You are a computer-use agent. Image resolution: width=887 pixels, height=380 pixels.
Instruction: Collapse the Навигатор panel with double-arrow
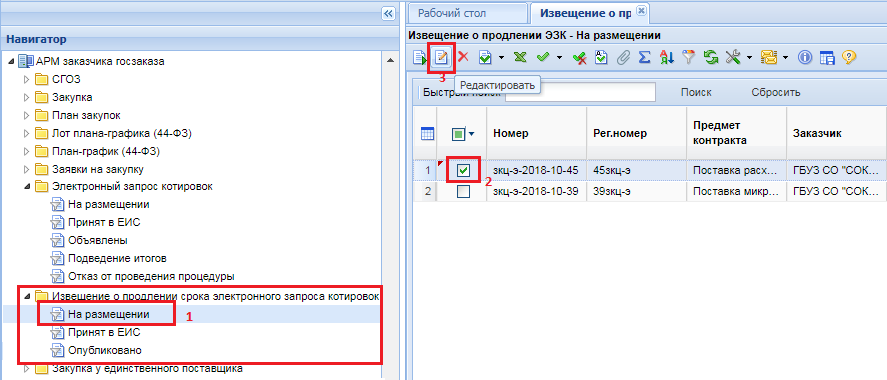pos(387,14)
